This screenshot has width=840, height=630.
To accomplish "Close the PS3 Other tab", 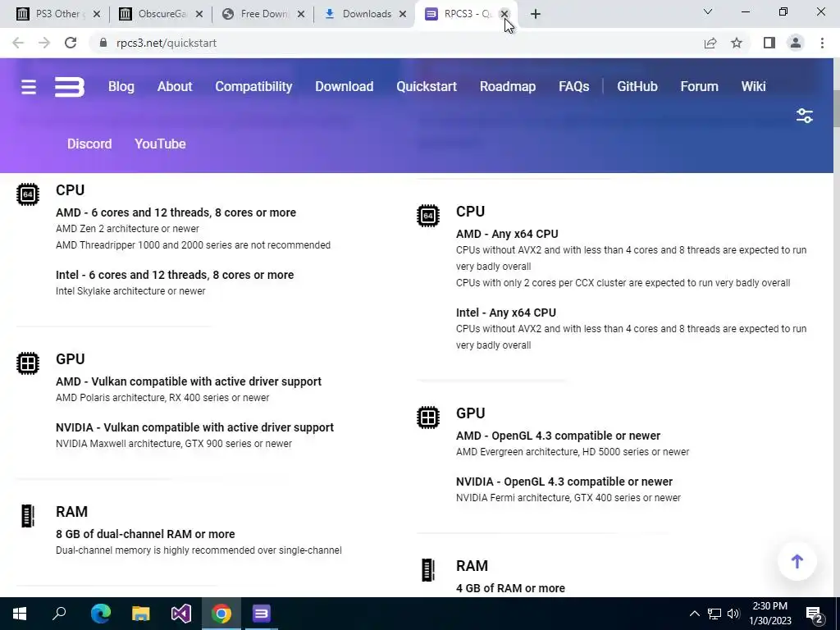I will click(97, 14).
